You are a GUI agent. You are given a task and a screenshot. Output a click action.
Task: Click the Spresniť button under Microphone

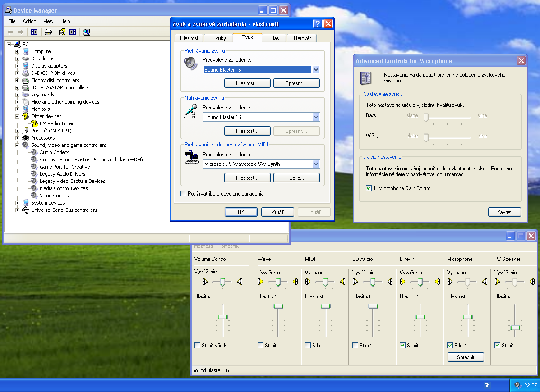tap(466, 357)
